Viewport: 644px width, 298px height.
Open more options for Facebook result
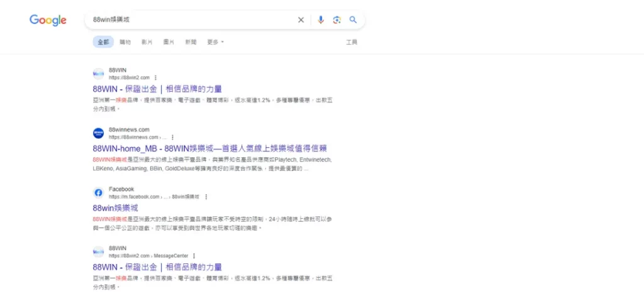(206, 197)
